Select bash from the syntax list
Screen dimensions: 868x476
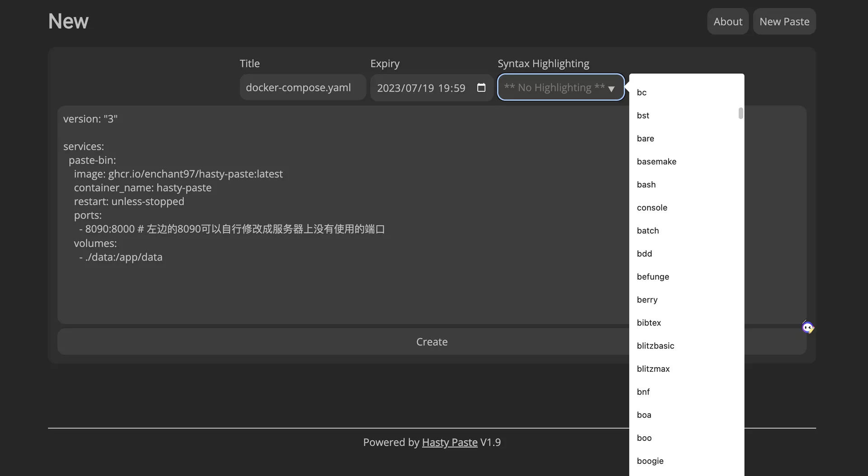(x=646, y=184)
